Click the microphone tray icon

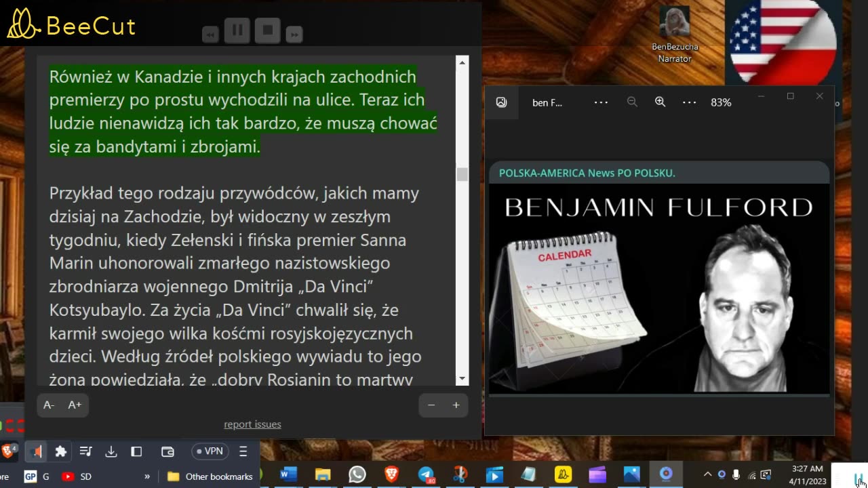coord(736,474)
